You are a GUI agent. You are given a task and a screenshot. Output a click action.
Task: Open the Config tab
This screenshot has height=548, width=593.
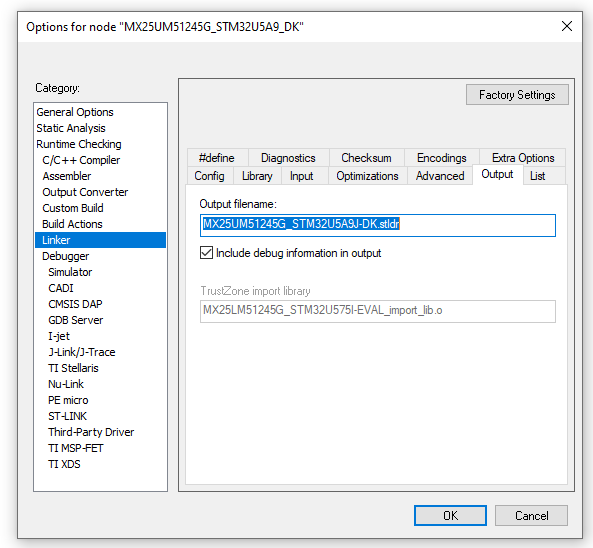coord(209,176)
